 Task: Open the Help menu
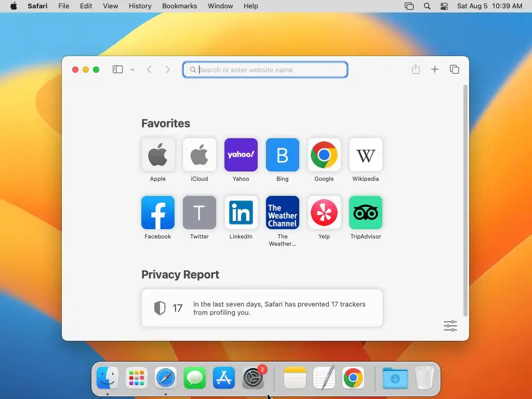tap(251, 6)
